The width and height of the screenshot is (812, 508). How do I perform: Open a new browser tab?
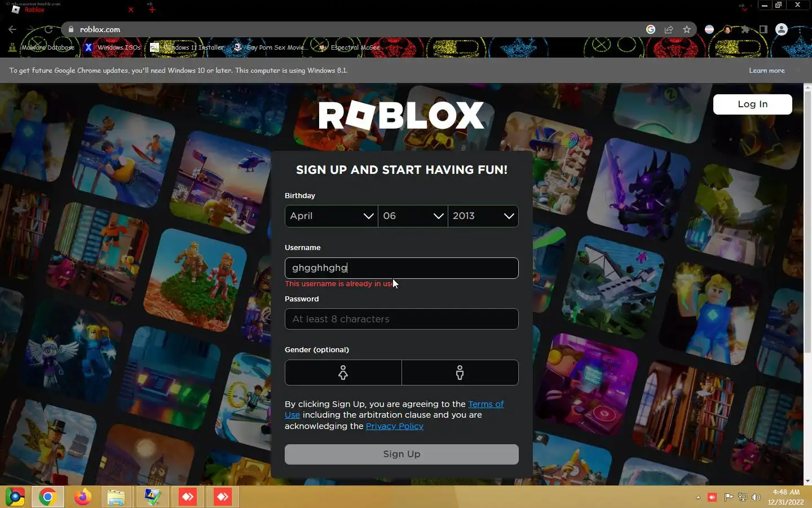152,10
